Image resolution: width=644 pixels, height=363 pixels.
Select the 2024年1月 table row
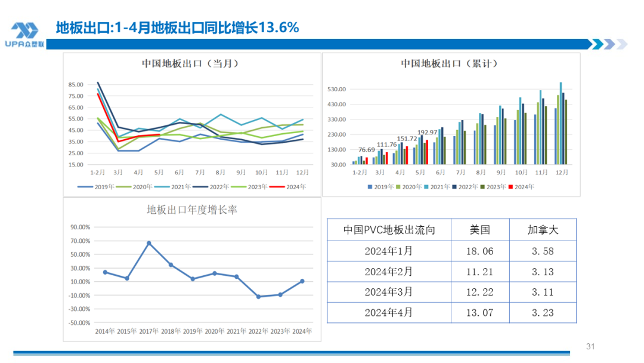coord(388,250)
